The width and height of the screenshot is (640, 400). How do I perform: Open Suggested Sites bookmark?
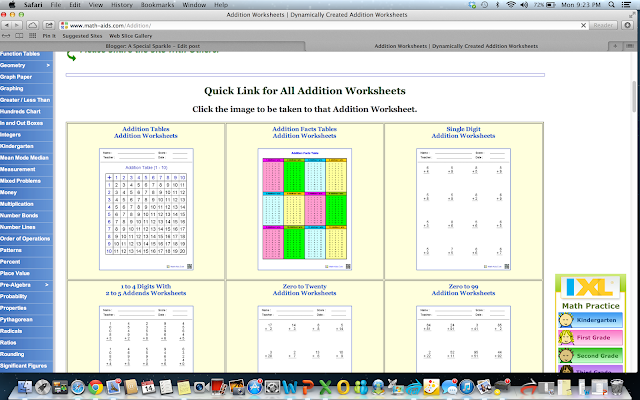tap(82, 36)
